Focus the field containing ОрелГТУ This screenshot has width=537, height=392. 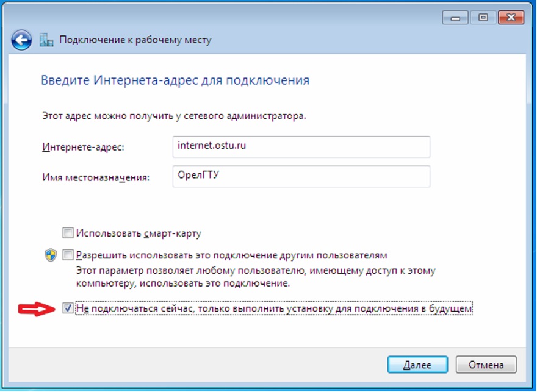(301, 176)
